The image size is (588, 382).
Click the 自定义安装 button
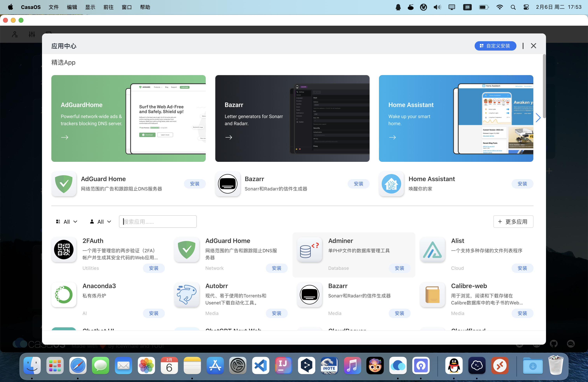coord(495,46)
